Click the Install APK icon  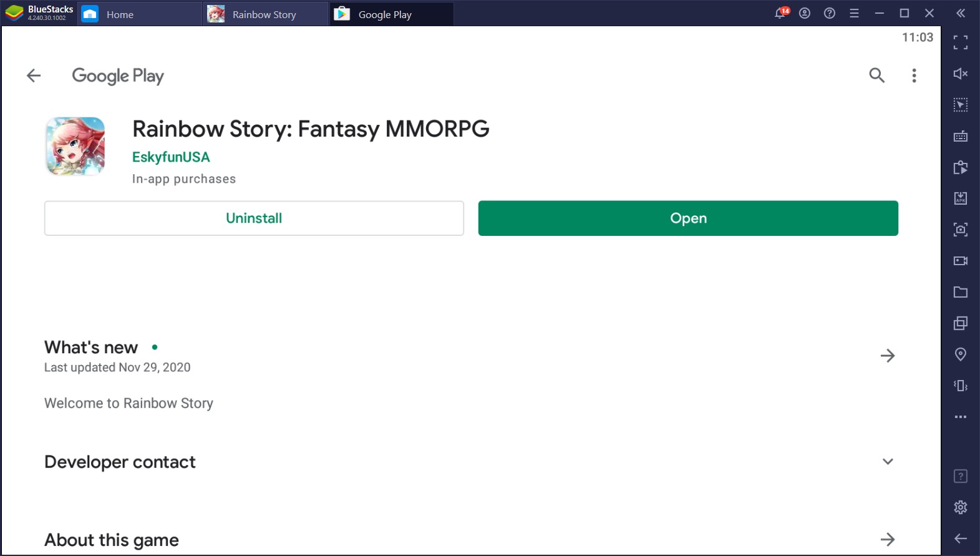point(961,198)
